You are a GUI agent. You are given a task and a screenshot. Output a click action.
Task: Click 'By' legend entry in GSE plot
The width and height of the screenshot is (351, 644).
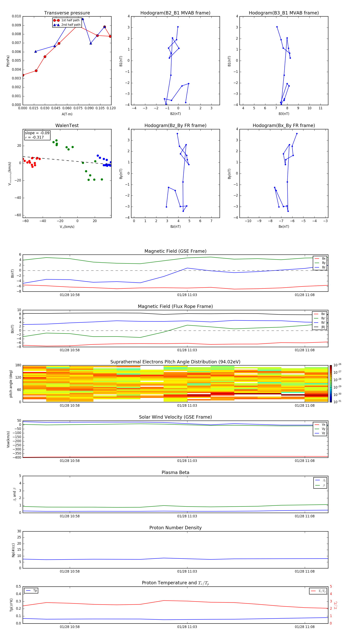coord(320,263)
